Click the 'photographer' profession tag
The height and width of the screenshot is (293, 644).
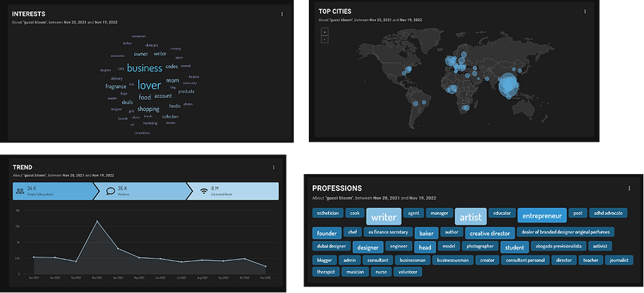pyautogui.click(x=480, y=246)
